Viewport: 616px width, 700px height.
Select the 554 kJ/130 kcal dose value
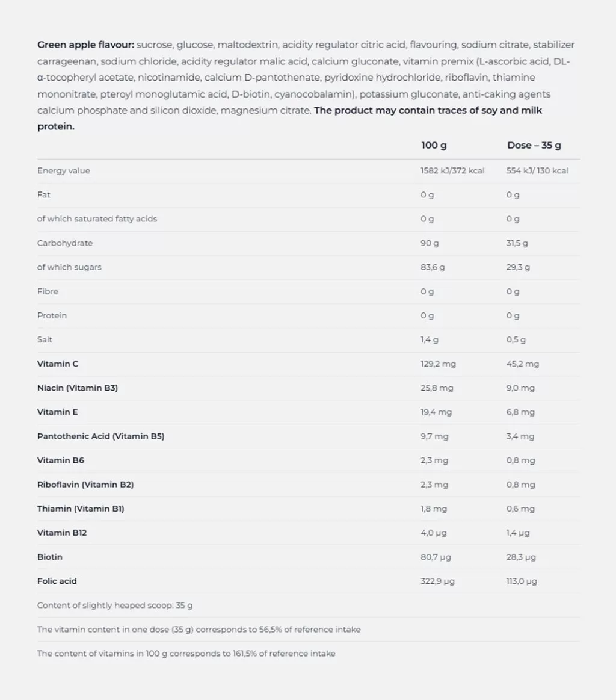pyautogui.click(x=537, y=171)
